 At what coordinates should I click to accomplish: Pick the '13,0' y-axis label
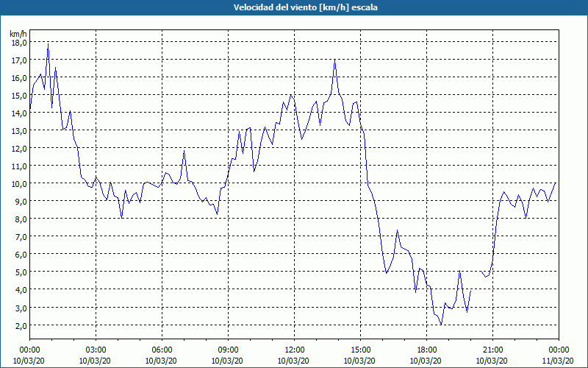pyautogui.click(x=19, y=131)
